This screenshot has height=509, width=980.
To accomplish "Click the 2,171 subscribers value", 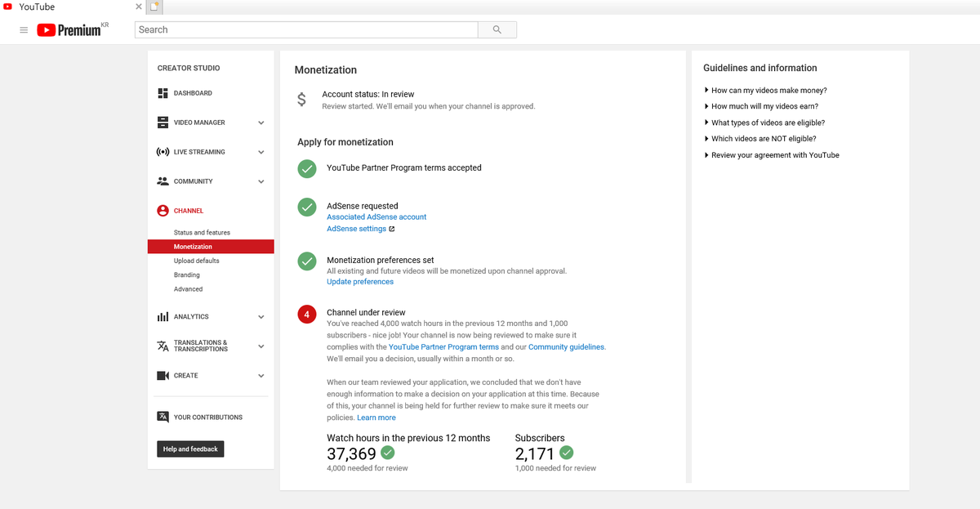I will pyautogui.click(x=535, y=454).
